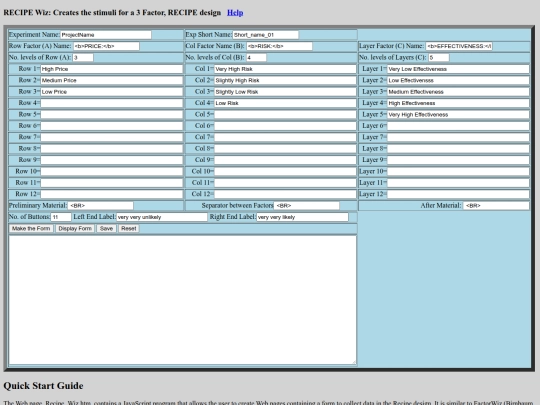The width and height of the screenshot is (540, 405).
Task: Click the empty Row 7 field
Action: point(112,137)
